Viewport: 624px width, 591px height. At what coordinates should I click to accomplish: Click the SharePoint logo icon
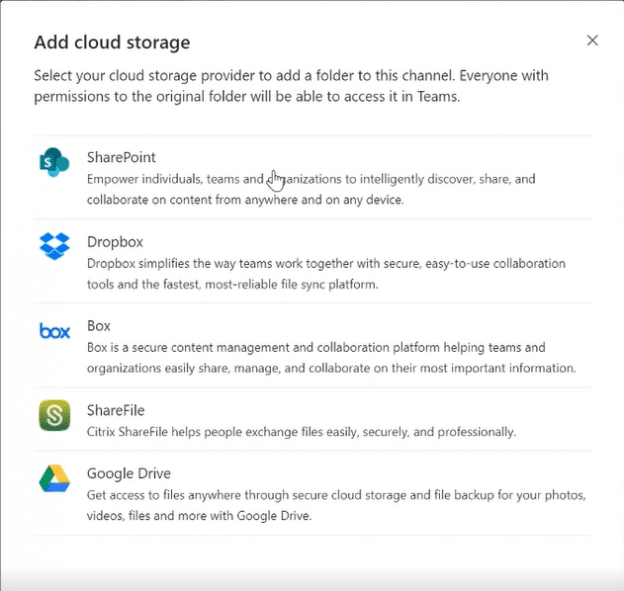[x=54, y=162]
